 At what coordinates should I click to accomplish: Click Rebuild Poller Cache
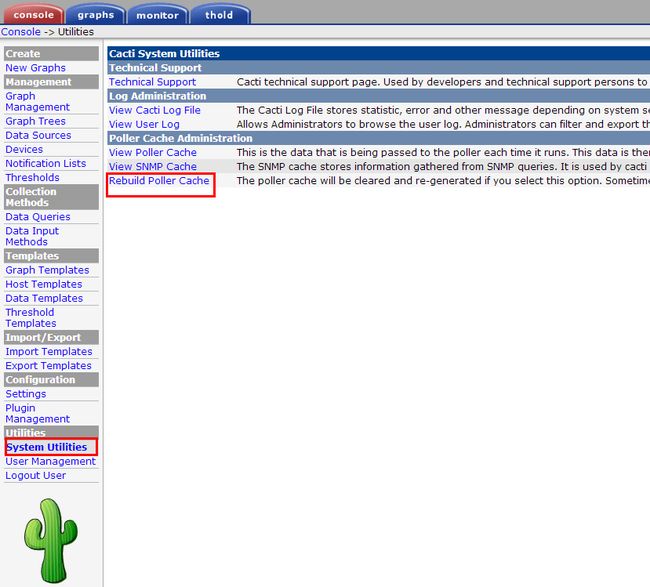click(159, 181)
